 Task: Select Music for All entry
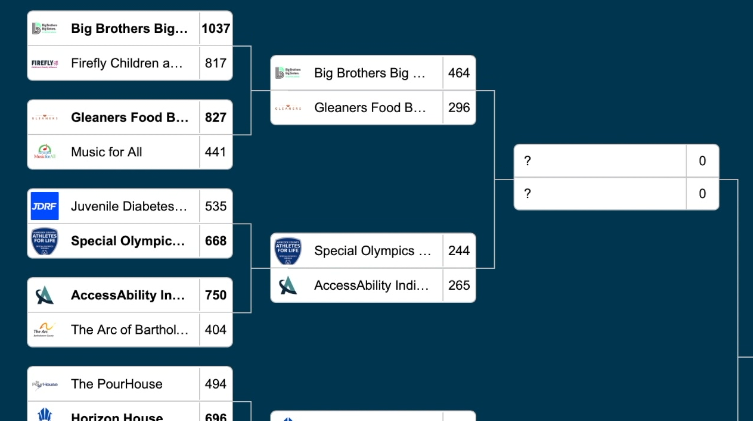[x=107, y=152]
